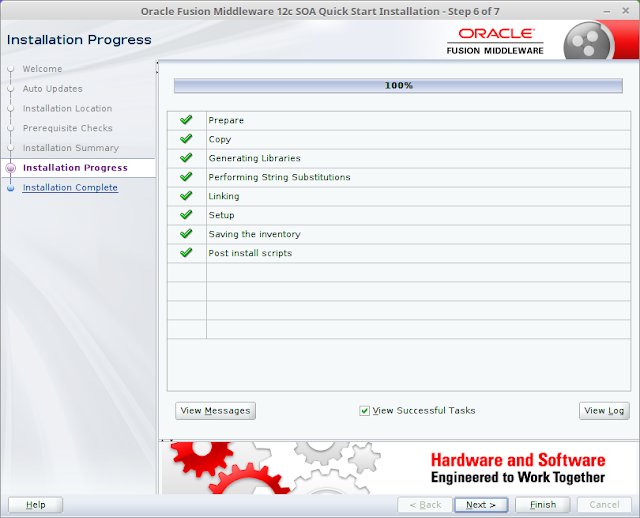Screen dimensions: 640x518
Task: Select the Welcome step in the sidebar
Action: 42,69
